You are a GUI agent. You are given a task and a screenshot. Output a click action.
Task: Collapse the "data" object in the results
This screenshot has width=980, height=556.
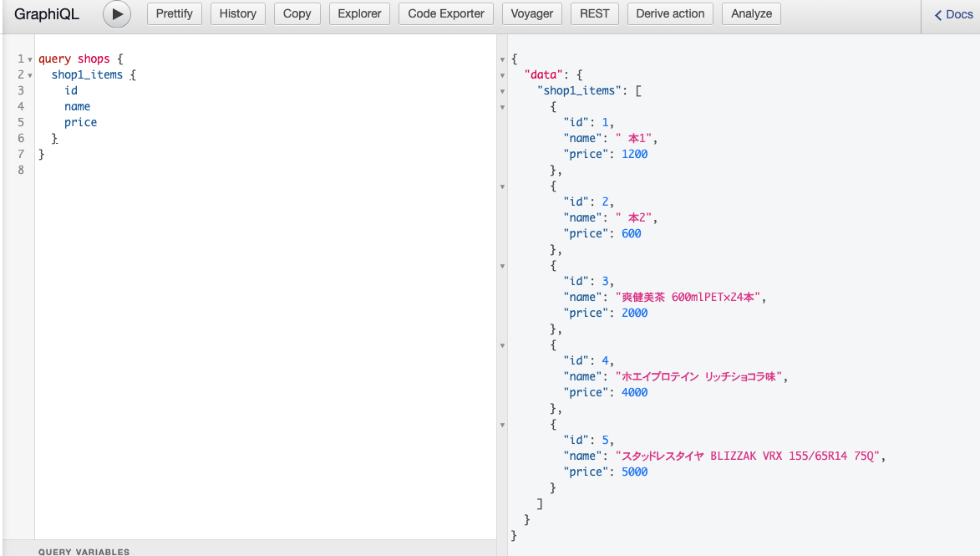click(x=502, y=76)
